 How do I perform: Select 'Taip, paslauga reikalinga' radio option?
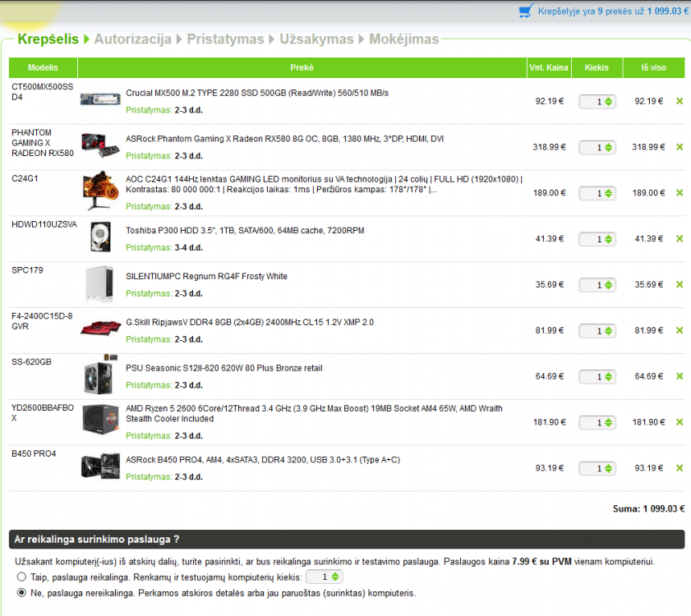coord(21,577)
